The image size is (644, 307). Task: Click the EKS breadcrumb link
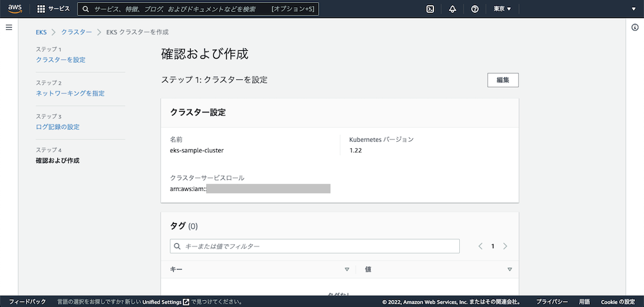pyautogui.click(x=41, y=32)
